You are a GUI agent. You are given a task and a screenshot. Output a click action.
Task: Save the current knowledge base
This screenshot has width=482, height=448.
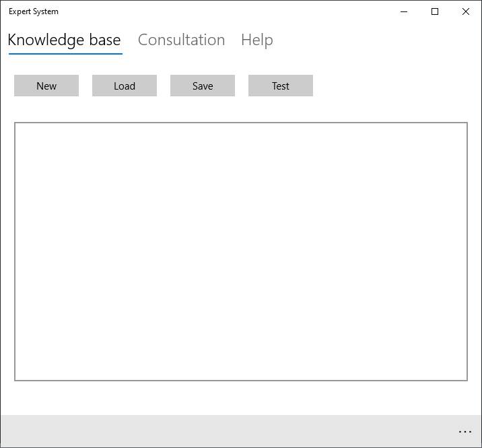click(203, 86)
